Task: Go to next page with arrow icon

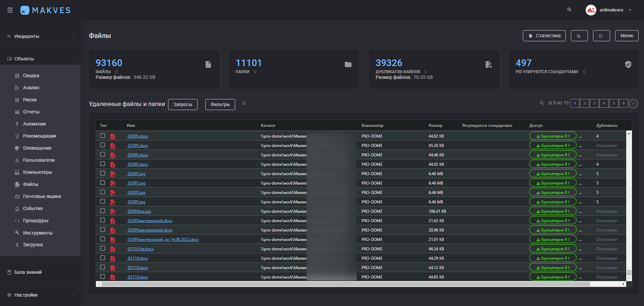Action: [x=633, y=103]
